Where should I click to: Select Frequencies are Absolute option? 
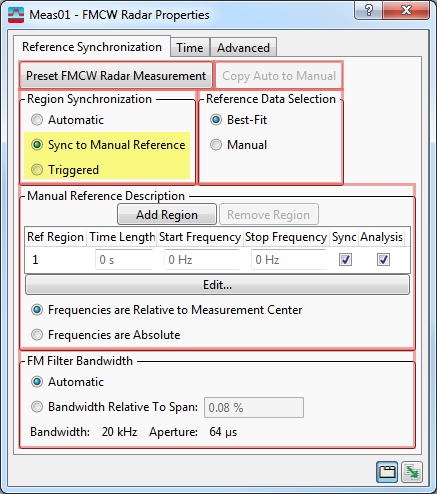point(37,334)
